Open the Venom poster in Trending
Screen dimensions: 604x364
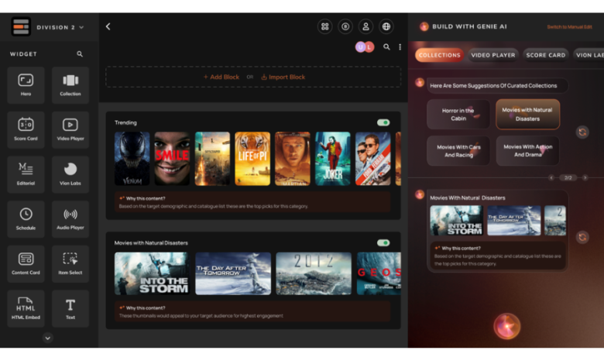(x=132, y=159)
